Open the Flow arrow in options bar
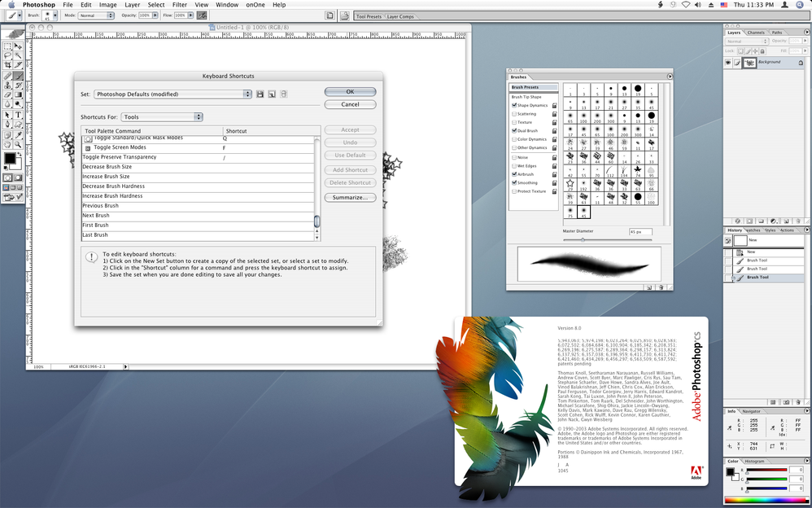This screenshot has height=508, width=812. coord(190,15)
